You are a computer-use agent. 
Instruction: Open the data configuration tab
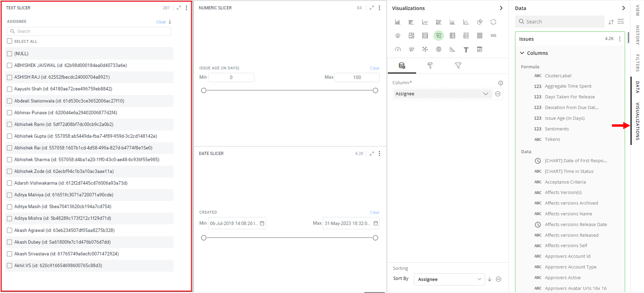[402, 66]
